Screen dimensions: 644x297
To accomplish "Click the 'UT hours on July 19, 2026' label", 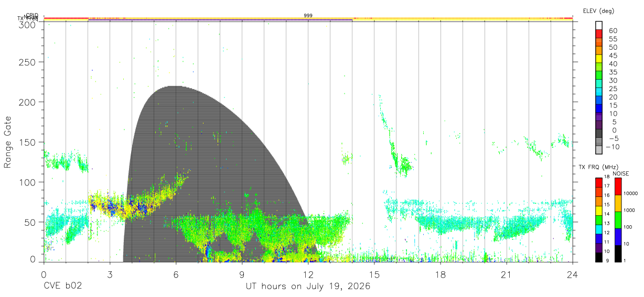I will pyautogui.click(x=308, y=287).
